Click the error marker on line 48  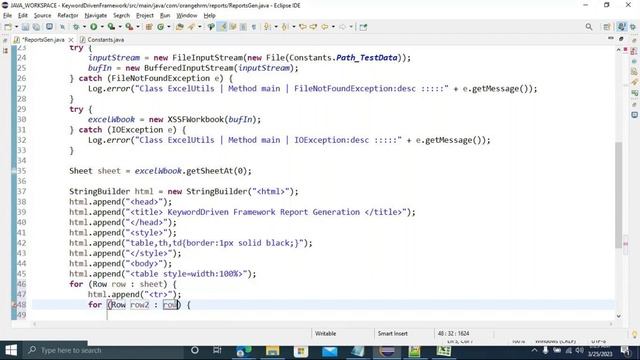click(13, 304)
